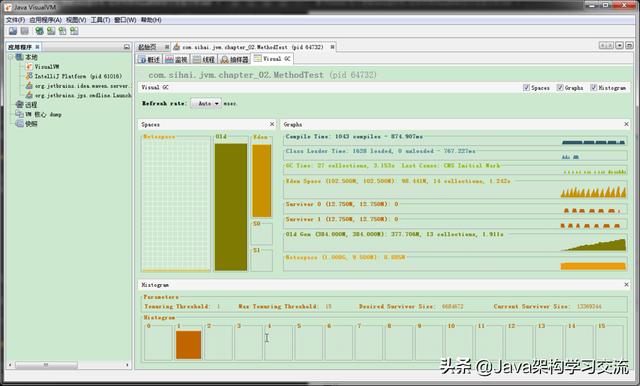Minimize the 应用程序 side panel
Viewport: 640px width, 386px height.
point(127,47)
